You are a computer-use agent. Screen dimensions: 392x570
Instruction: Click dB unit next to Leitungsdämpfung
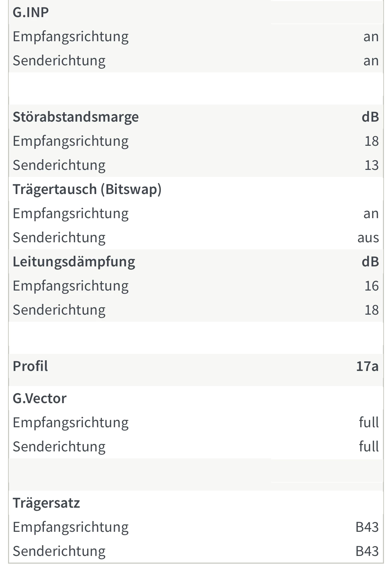pos(370,262)
